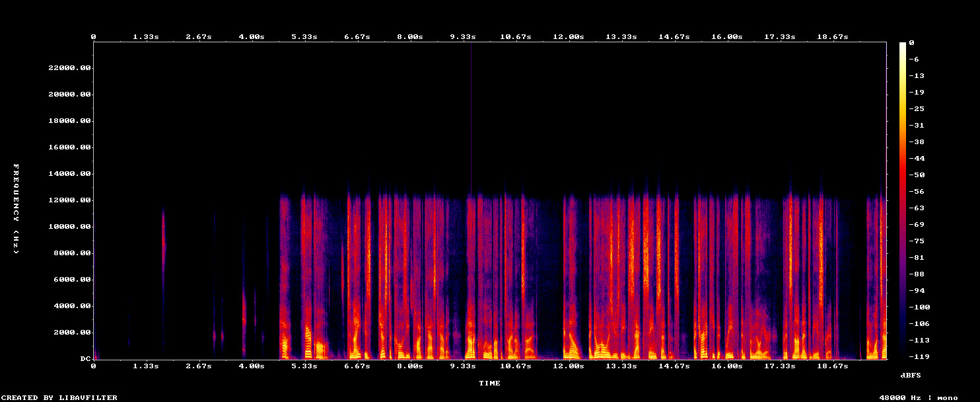Click the 16000.00 frequency label
The width and height of the screenshot is (980, 402).
(69, 147)
